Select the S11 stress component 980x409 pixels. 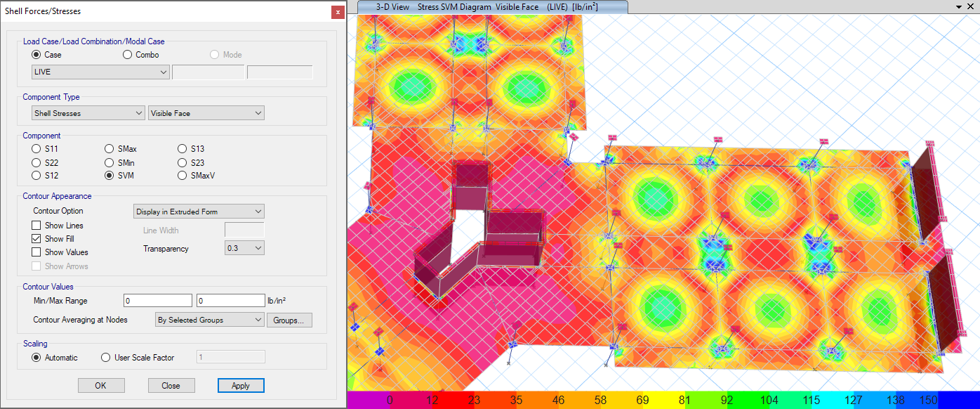coord(35,148)
